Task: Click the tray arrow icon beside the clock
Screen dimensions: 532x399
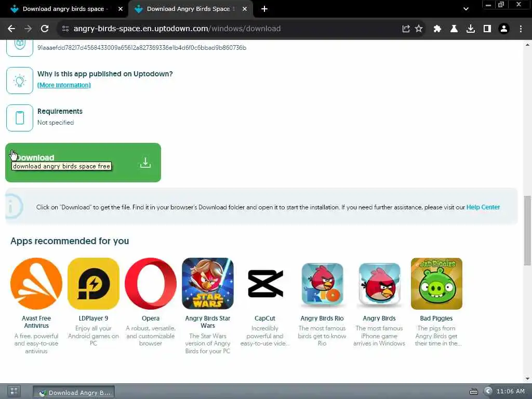Action: (488, 391)
